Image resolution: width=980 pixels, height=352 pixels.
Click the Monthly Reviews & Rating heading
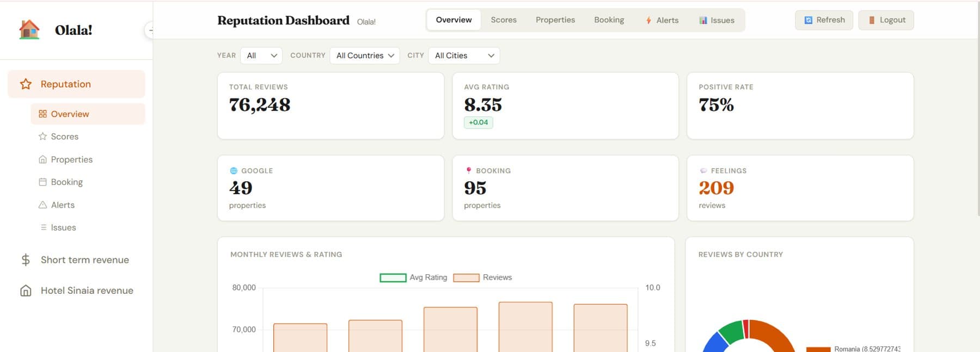click(286, 254)
